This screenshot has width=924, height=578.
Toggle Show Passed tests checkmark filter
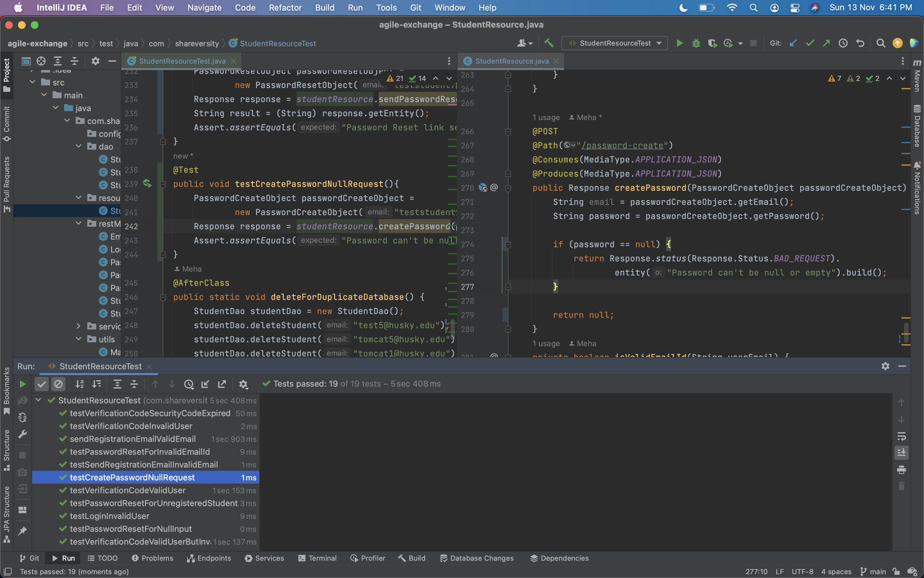[x=42, y=384]
